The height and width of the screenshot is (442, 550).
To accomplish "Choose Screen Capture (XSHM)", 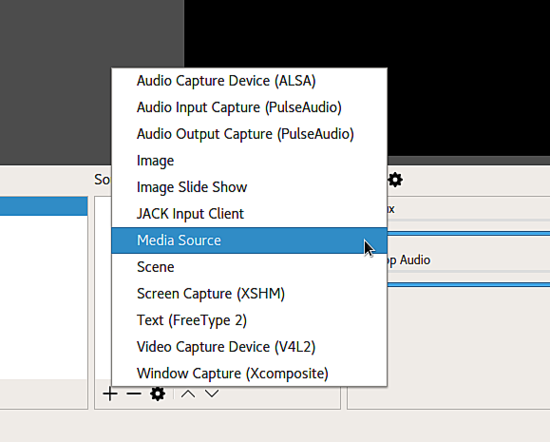I will 249,294.
